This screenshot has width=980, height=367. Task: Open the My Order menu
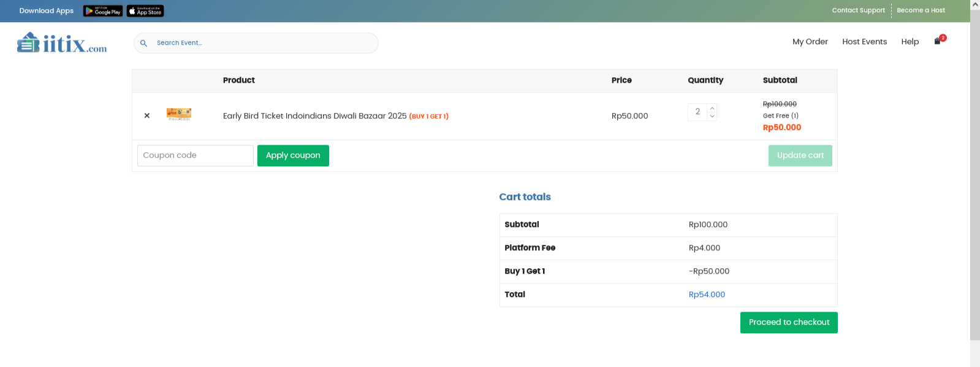pyautogui.click(x=810, y=42)
